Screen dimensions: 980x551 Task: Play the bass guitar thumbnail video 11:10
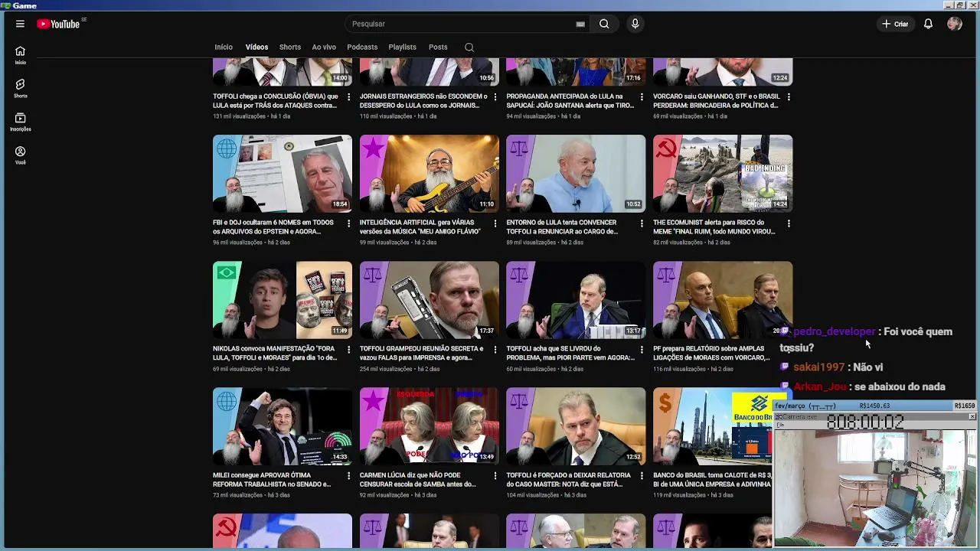(x=430, y=174)
